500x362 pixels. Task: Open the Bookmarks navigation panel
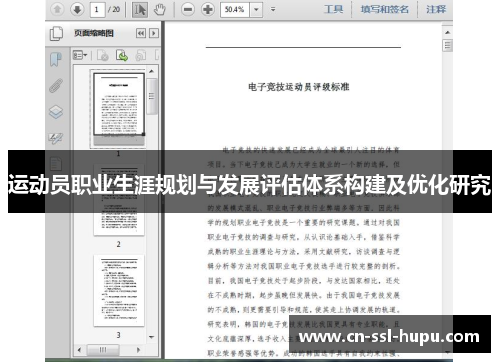click(x=56, y=60)
